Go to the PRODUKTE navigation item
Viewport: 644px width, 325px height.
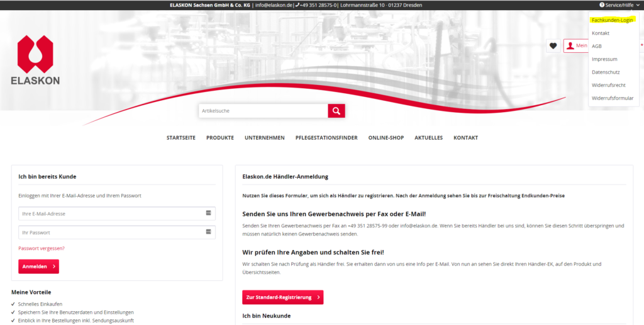point(220,138)
